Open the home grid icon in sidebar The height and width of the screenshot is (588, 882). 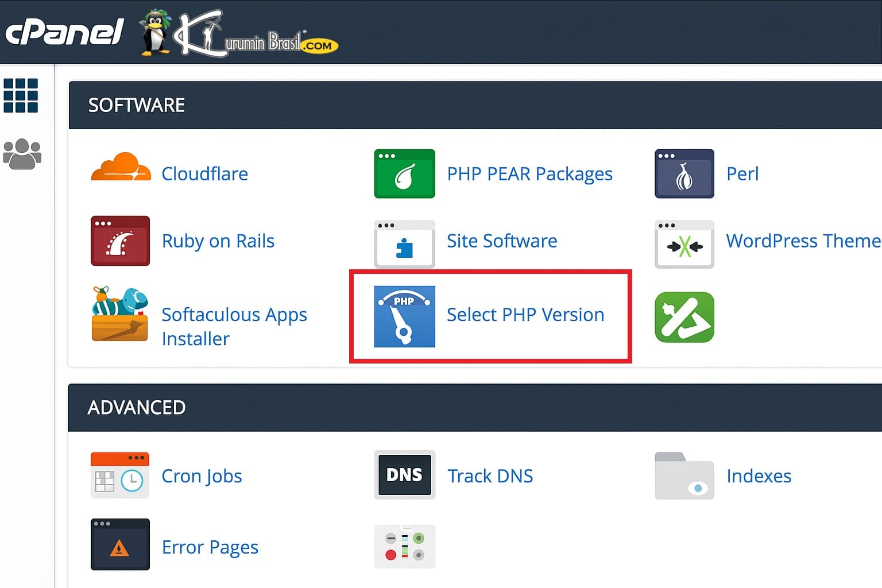pos(21,95)
